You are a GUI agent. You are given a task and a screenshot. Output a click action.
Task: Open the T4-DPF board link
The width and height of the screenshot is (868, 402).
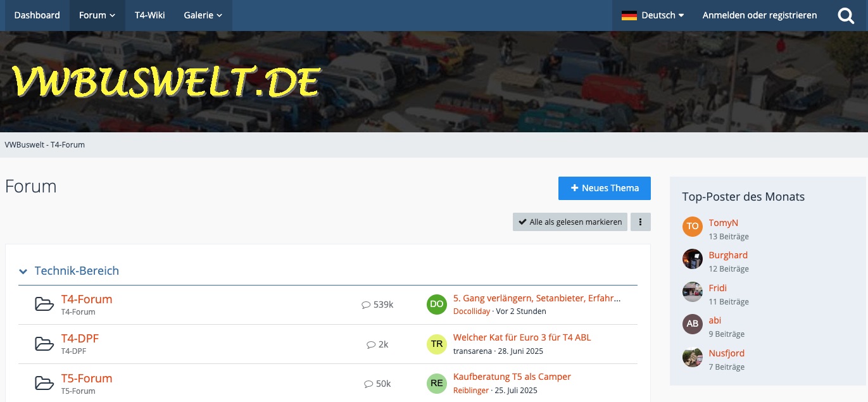[x=80, y=339]
